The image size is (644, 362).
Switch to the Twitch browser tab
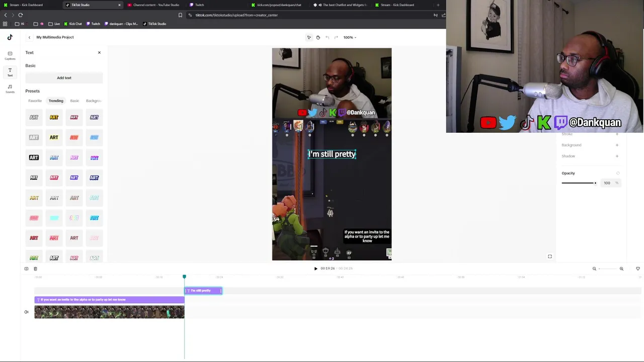point(216,5)
